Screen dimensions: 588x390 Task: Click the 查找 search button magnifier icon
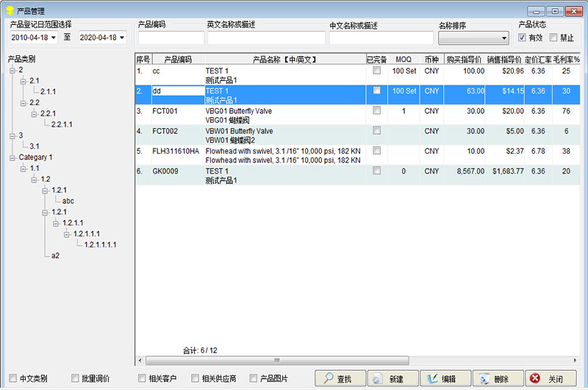pyautogui.click(x=327, y=379)
